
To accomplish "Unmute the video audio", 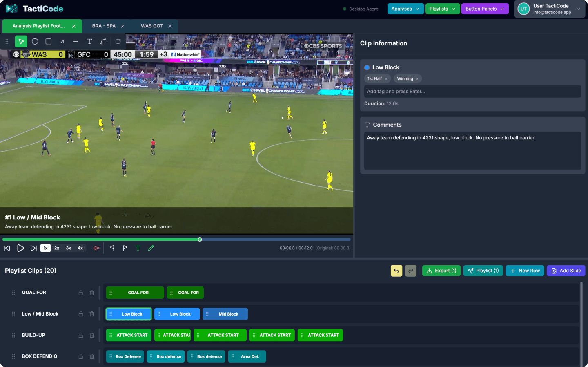I will 96,248.
